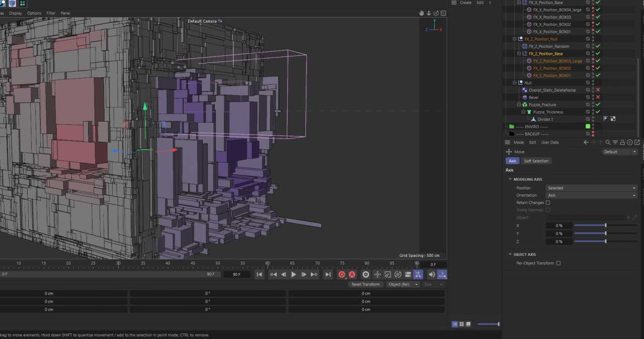Open the viewport Panel menu
The width and height of the screenshot is (644, 339).
pos(65,13)
